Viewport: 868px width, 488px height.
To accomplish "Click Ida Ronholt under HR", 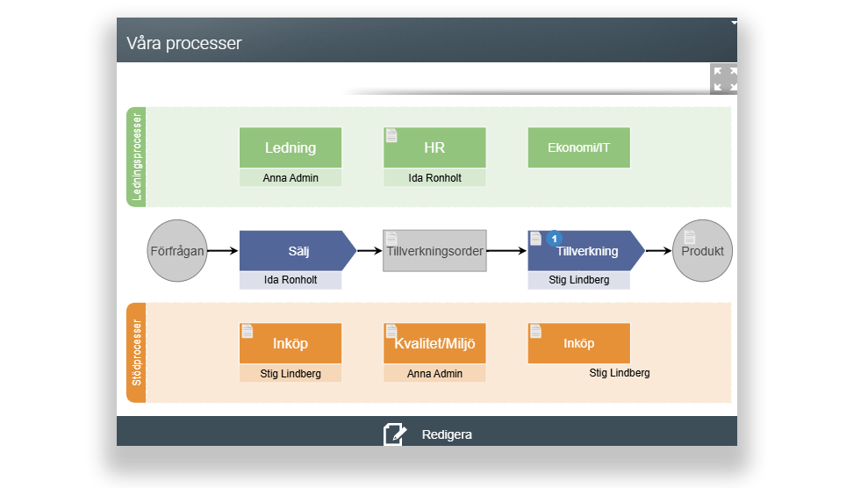I will click(434, 177).
